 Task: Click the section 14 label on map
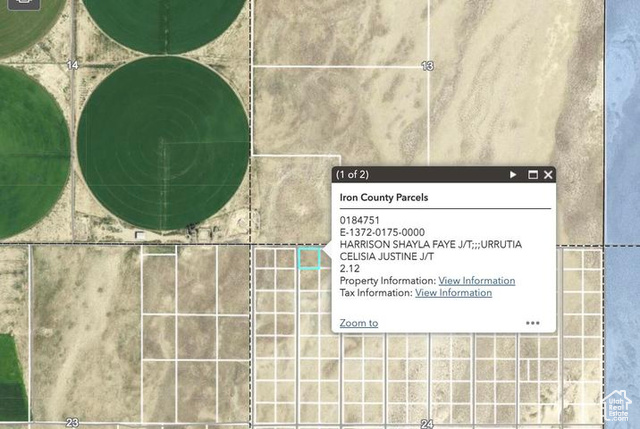click(72, 65)
